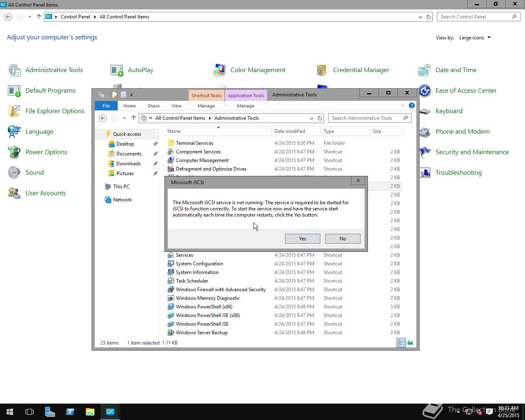Viewport: 525px width, 420px height.
Task: Open the File menu in Administrative Tools
Action: coord(106,106)
